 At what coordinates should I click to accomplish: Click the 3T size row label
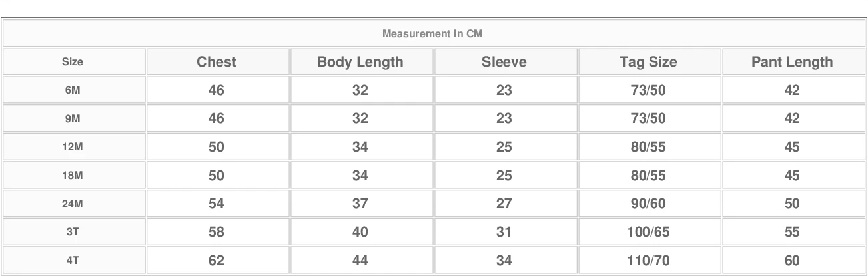point(73,232)
